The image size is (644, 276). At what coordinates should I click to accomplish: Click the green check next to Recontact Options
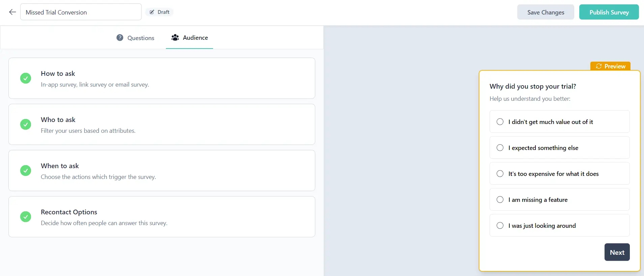(26, 217)
